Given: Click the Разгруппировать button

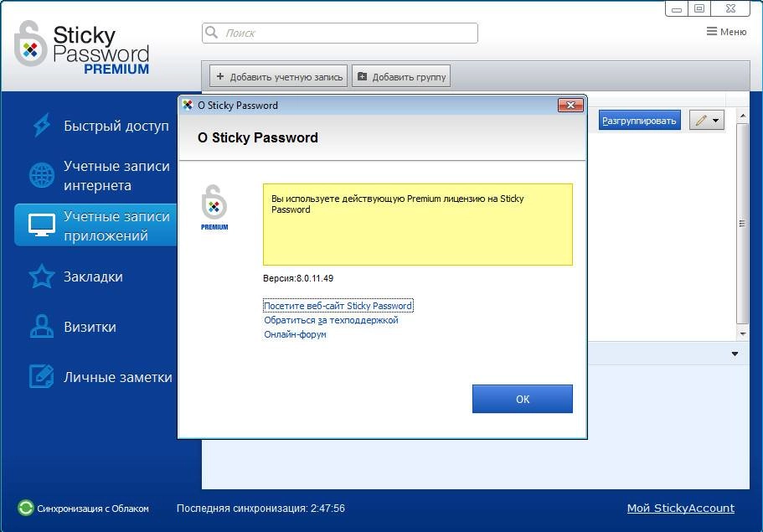Looking at the screenshot, I should [639, 121].
